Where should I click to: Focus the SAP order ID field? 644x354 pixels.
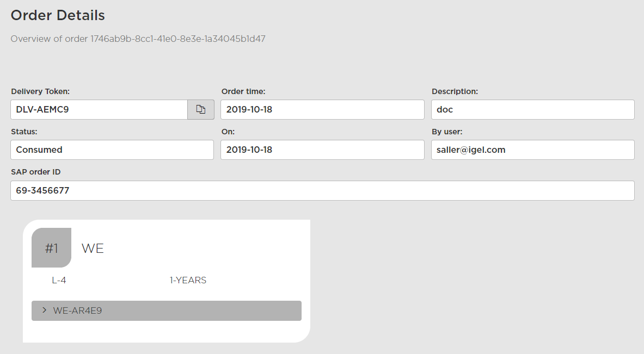point(322,190)
